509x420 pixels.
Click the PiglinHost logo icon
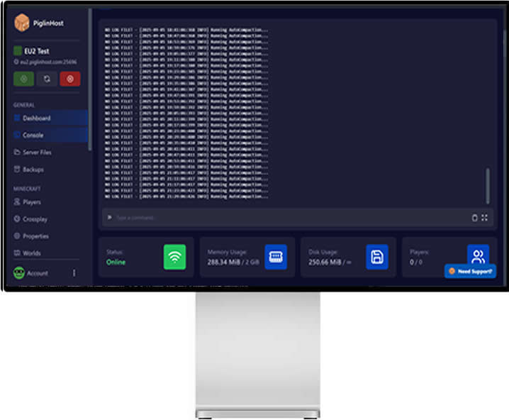(22, 23)
